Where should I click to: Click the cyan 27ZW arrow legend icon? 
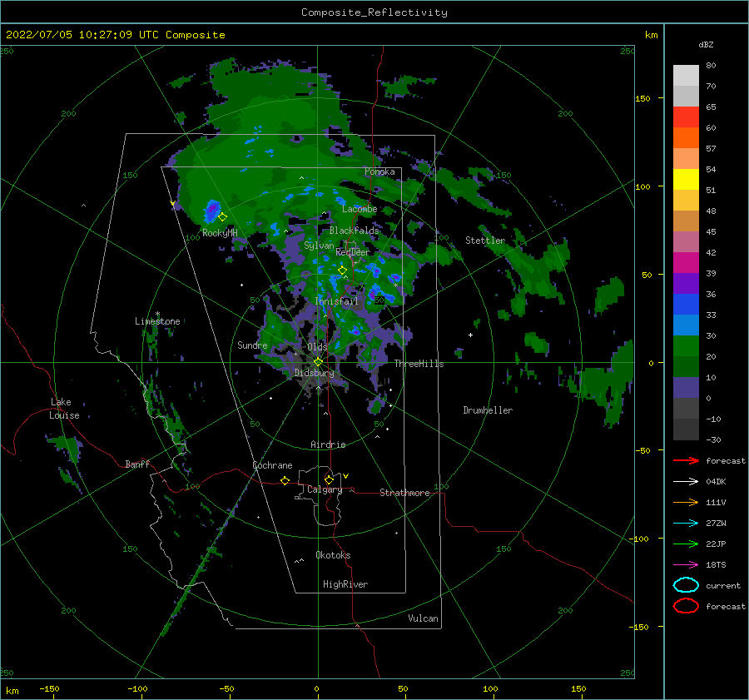[686, 524]
